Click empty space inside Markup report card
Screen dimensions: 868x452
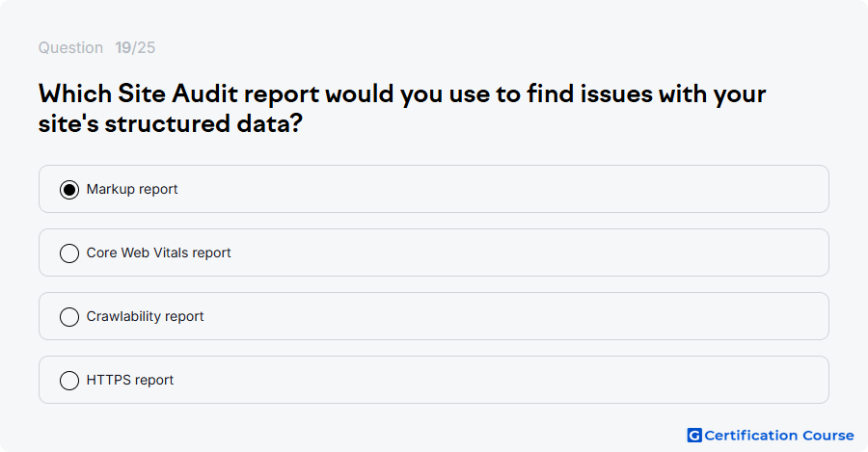(x=499, y=189)
